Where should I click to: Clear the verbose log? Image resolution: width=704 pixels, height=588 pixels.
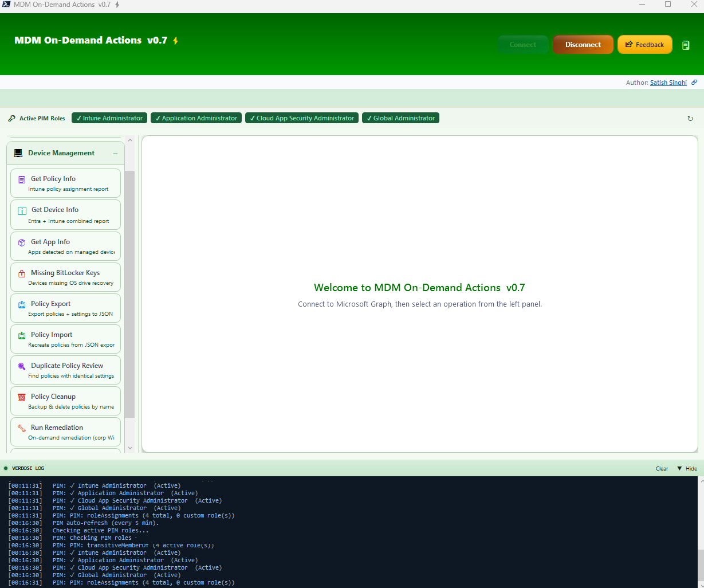(x=662, y=469)
